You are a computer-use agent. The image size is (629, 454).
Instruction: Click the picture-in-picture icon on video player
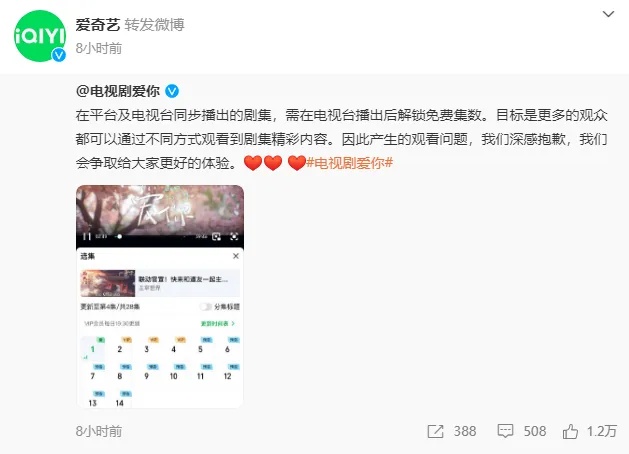(217, 236)
